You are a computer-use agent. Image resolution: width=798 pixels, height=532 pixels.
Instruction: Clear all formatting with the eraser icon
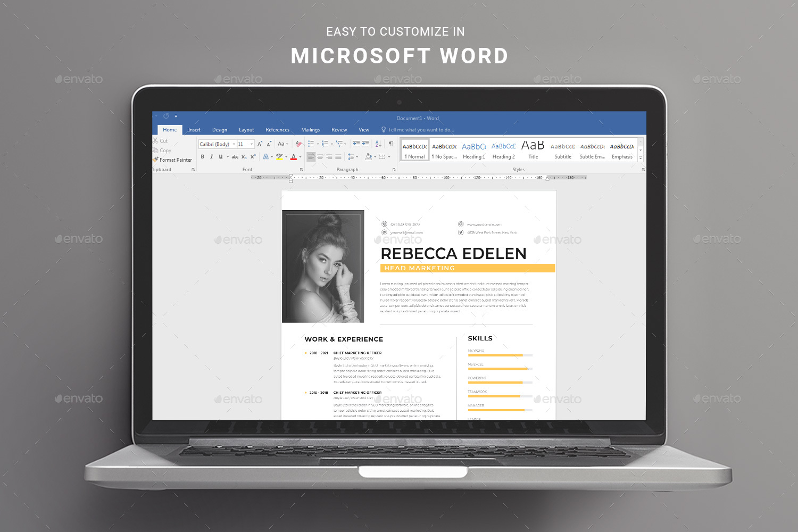(x=298, y=144)
